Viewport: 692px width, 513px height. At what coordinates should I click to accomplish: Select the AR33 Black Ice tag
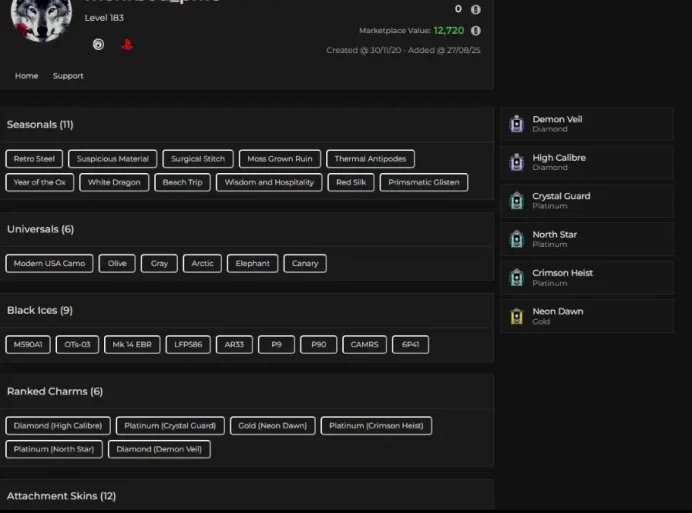(x=234, y=344)
